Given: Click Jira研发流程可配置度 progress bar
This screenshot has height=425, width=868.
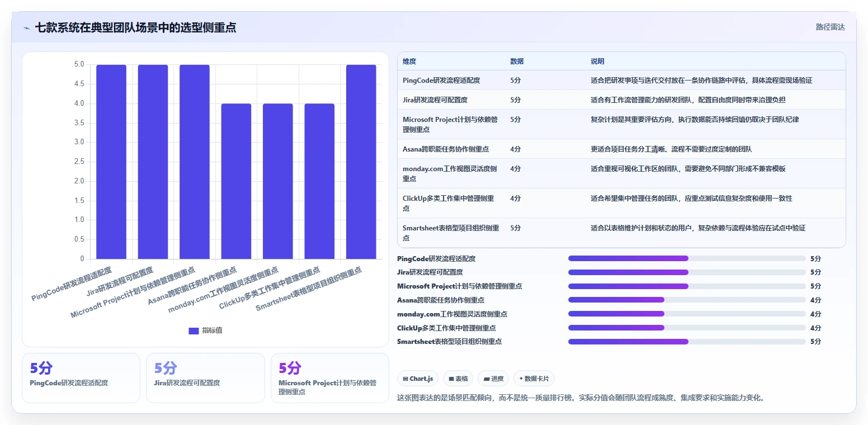Looking at the screenshot, I should click(x=687, y=272).
